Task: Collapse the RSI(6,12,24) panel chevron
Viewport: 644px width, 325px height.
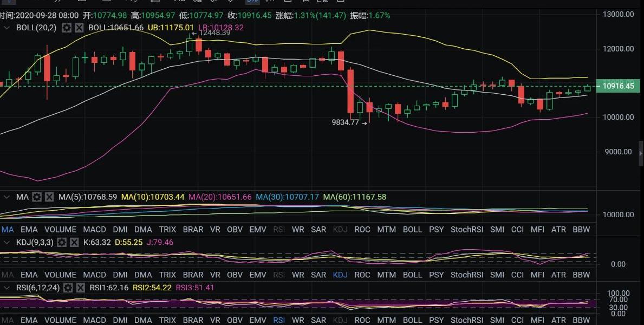Action: click(7, 288)
